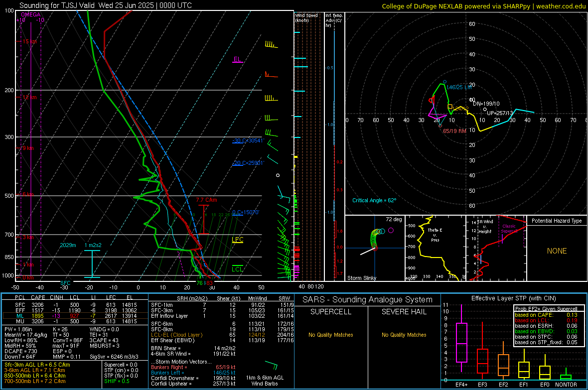
Task: Click the yellow LFC level label
Action: point(237,240)
